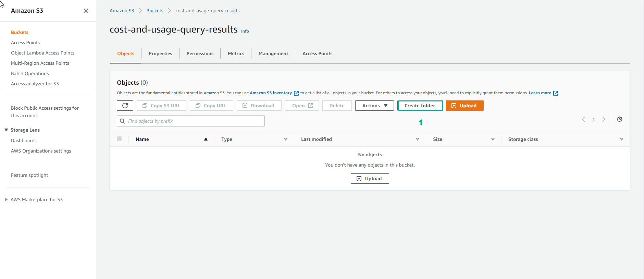The height and width of the screenshot is (279, 644).
Task: Switch to the Properties tab
Action: [x=160, y=53]
